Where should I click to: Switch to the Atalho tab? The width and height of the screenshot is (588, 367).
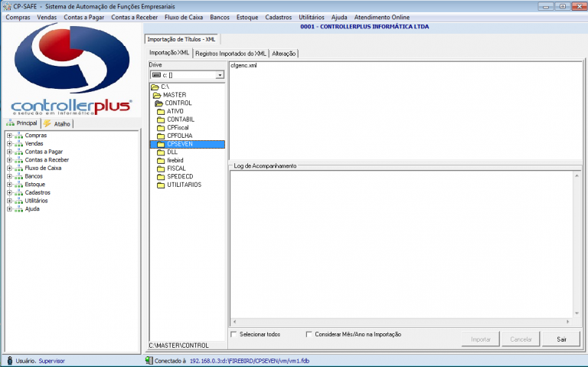(x=57, y=123)
